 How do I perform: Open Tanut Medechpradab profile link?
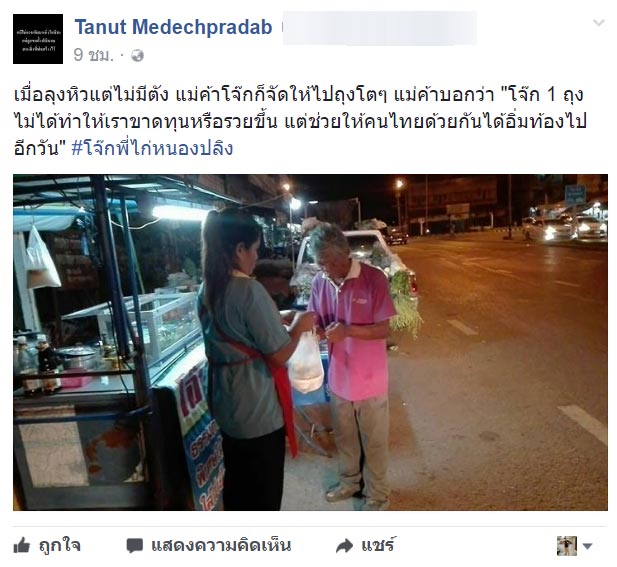pyautogui.click(x=174, y=28)
